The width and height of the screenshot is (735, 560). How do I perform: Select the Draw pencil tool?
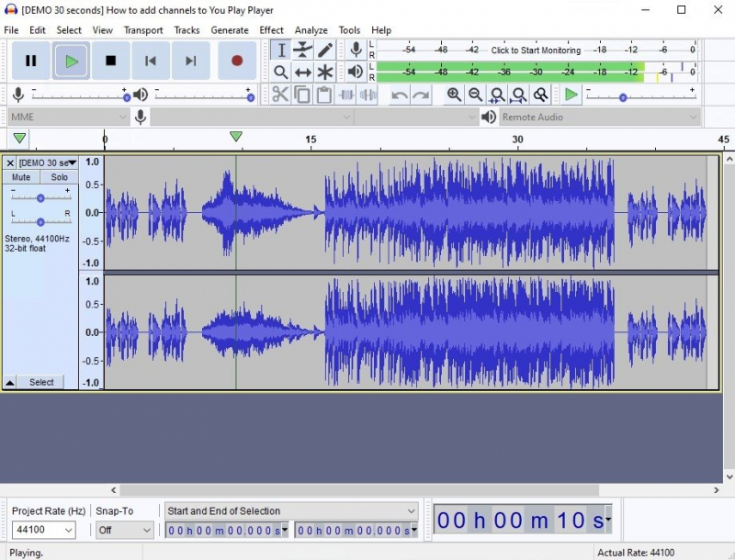pos(325,50)
